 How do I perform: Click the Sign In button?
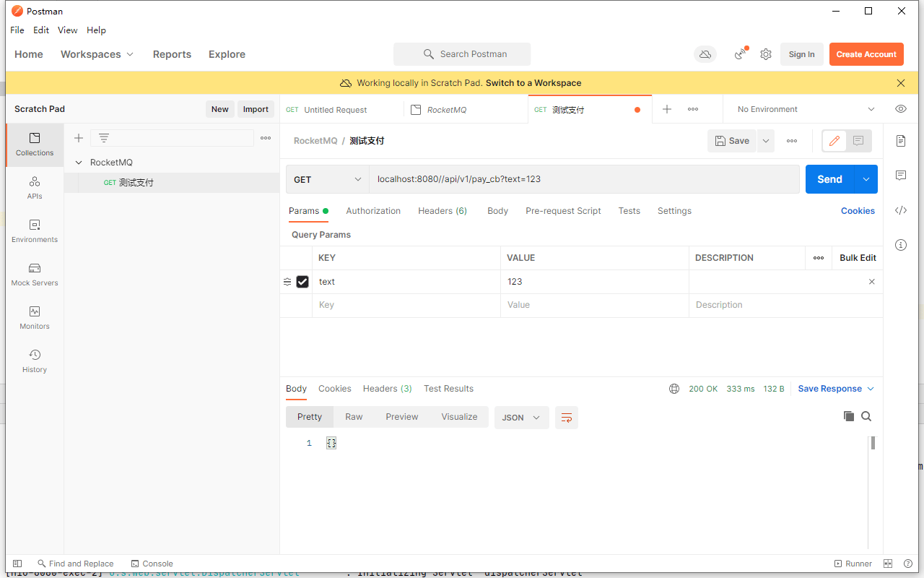coord(801,54)
